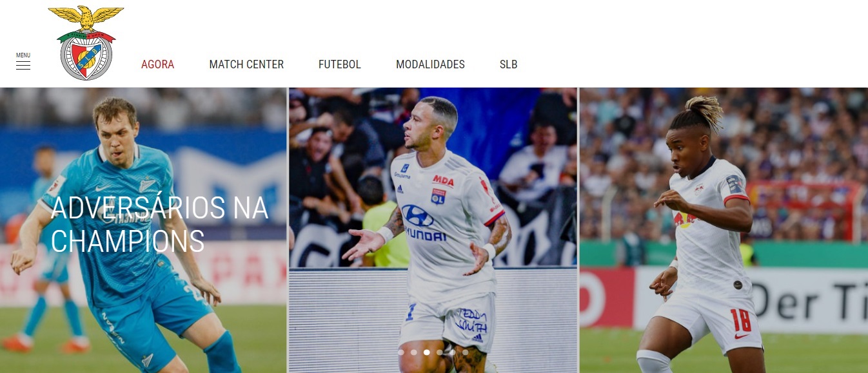868x373 pixels.
Task: Jump to the last carousel slide dot
Action: pyautogui.click(x=466, y=352)
